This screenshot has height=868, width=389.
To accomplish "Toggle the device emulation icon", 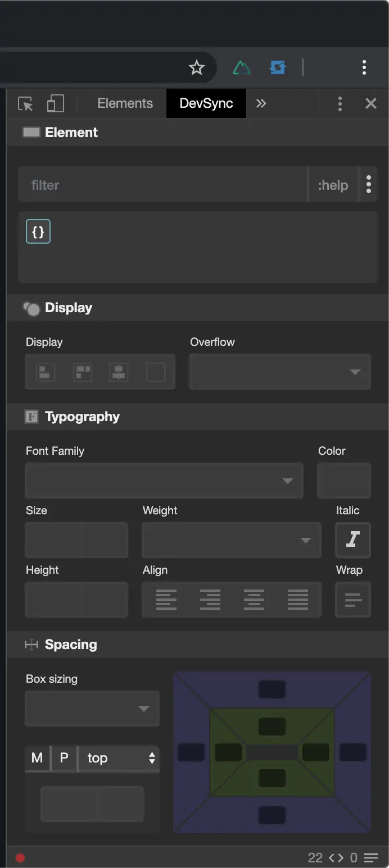I will [55, 103].
